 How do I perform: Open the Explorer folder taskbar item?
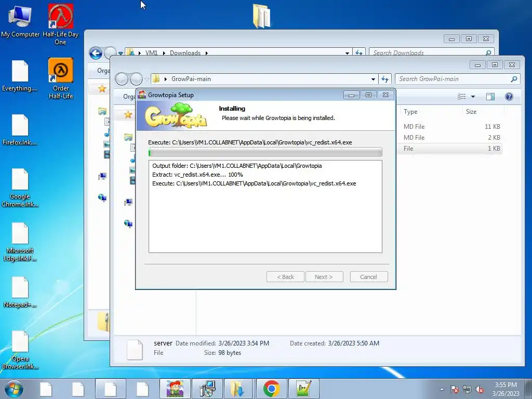pyautogui.click(x=239, y=389)
